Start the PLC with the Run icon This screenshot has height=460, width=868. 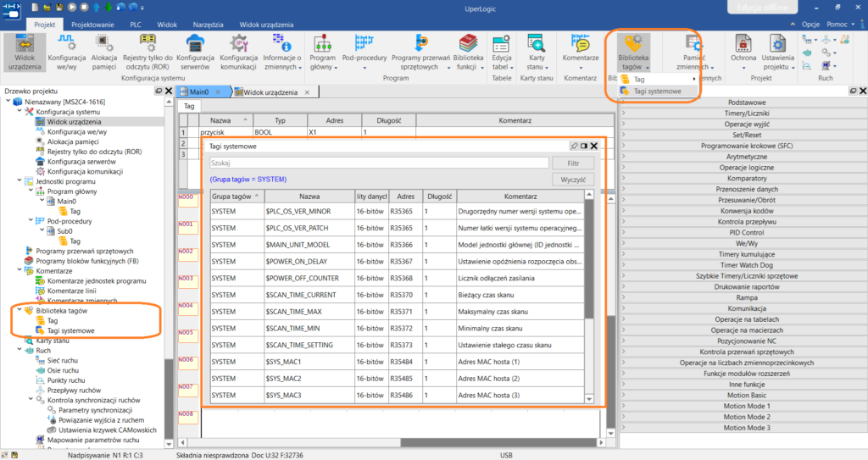coord(72,8)
